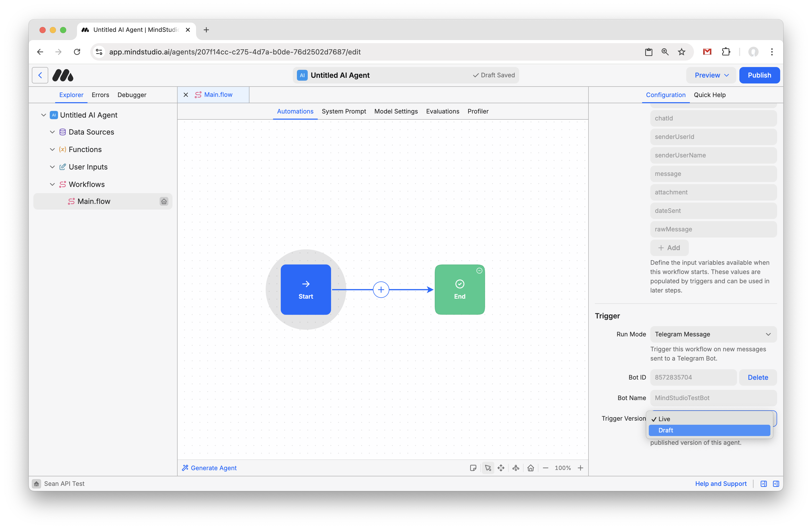Add a sticky note to canvas
This screenshot has height=529, width=812.
click(x=473, y=468)
